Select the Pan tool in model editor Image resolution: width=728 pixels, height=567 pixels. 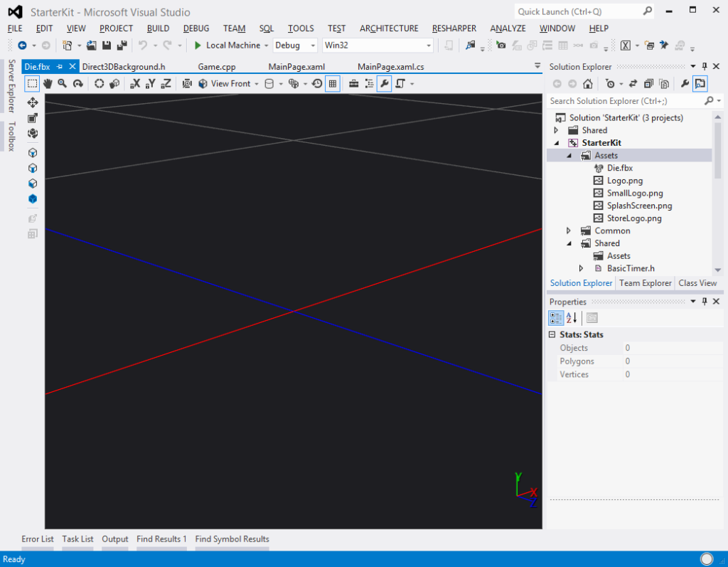tap(48, 83)
